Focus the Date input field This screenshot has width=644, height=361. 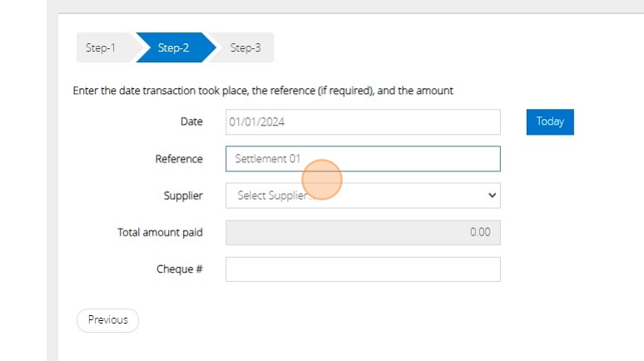(x=363, y=122)
